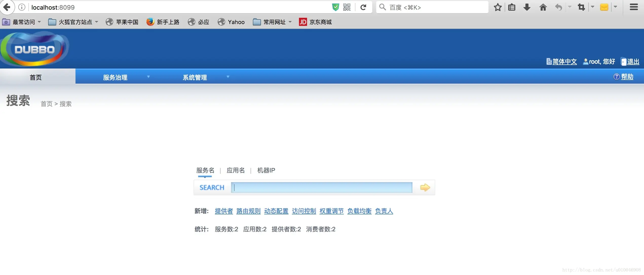This screenshot has width=644, height=275.
Task: Reload the current page
Action: (363, 7)
